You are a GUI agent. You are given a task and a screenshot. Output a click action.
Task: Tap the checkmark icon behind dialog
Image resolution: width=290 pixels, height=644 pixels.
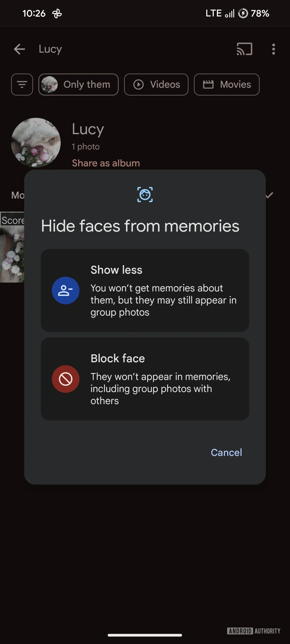[269, 195]
